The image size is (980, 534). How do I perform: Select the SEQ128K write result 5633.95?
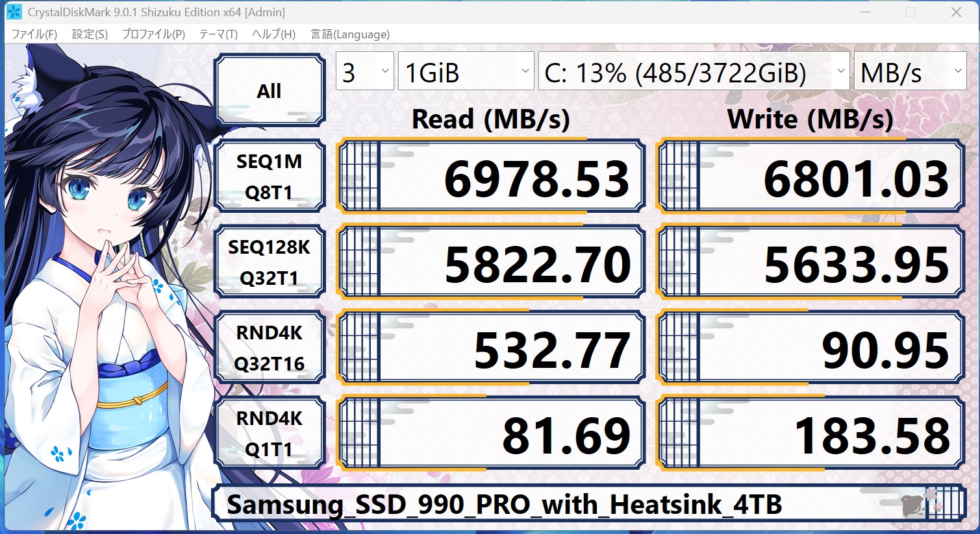(x=810, y=262)
